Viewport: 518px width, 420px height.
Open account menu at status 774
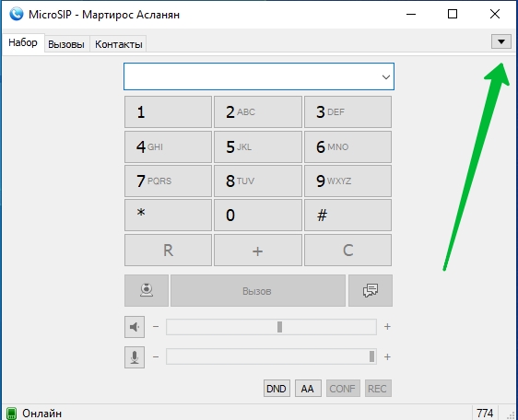coord(485,413)
